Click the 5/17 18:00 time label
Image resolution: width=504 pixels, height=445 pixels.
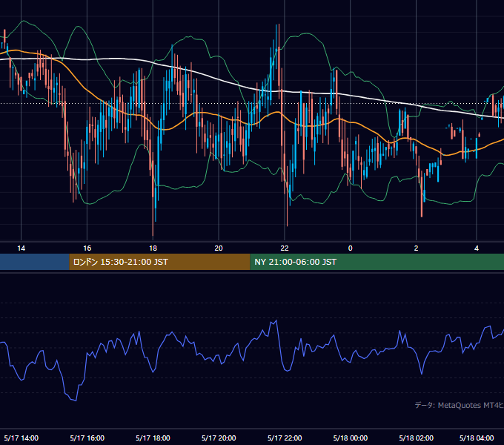[153, 438]
